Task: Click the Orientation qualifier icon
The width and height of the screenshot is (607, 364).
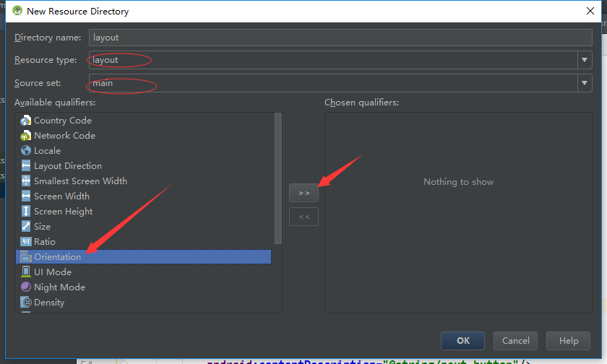Action: pos(25,257)
